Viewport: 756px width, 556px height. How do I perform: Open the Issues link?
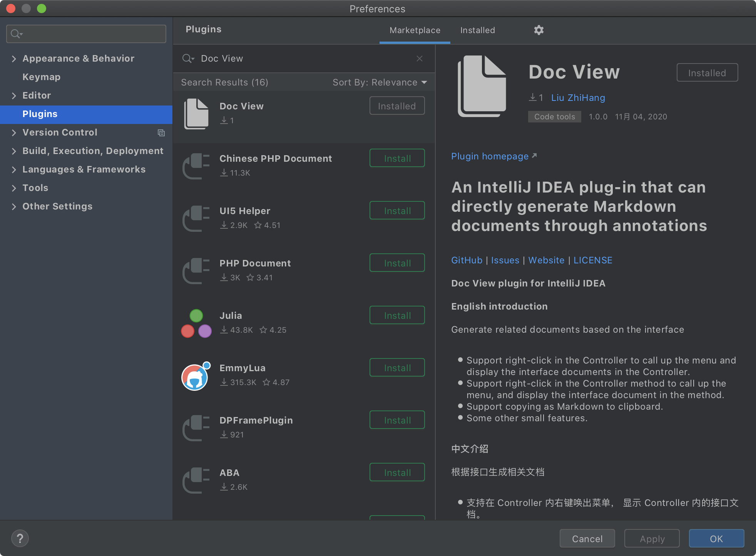coord(505,260)
